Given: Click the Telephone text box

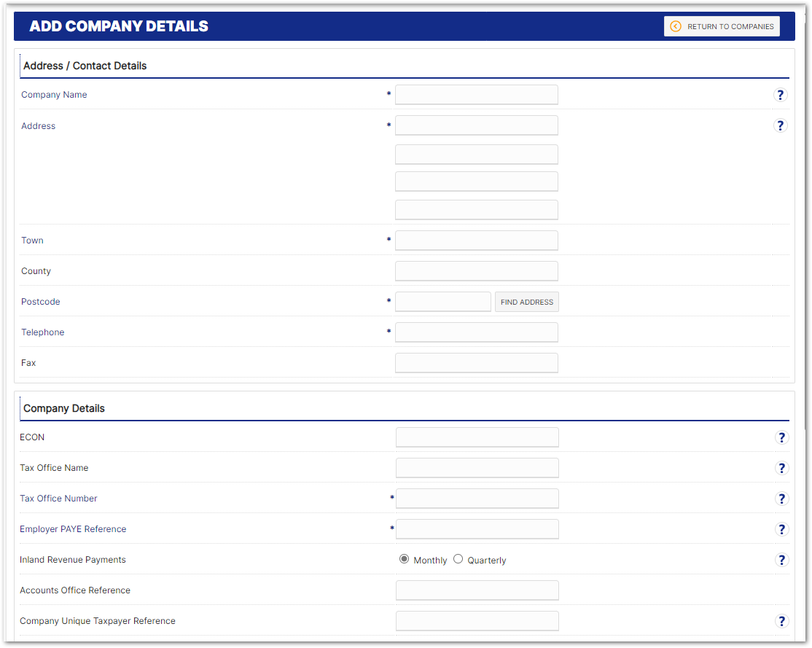Looking at the screenshot, I should [476, 332].
